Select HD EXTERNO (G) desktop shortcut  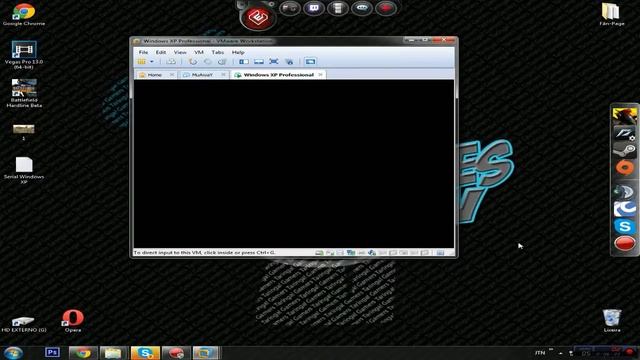tap(24, 324)
